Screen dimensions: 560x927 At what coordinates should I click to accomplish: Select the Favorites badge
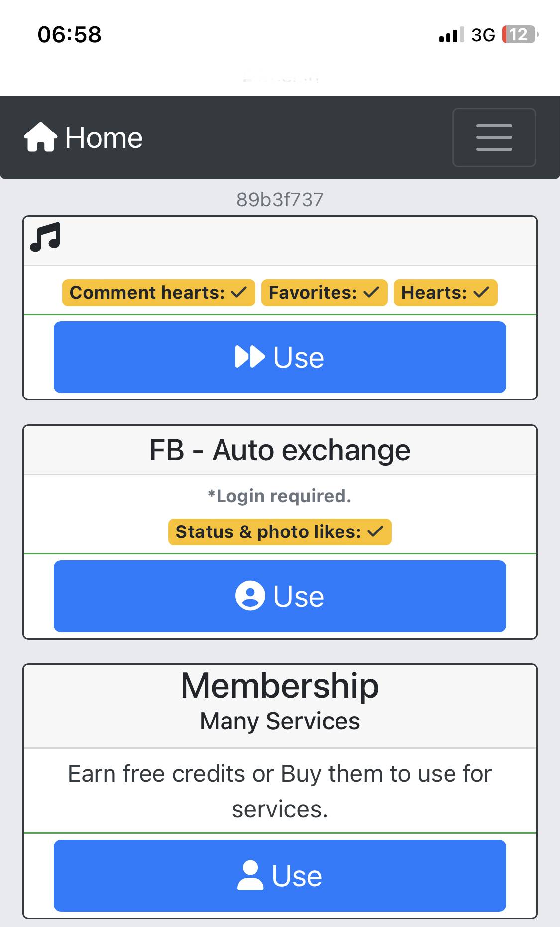coord(324,293)
